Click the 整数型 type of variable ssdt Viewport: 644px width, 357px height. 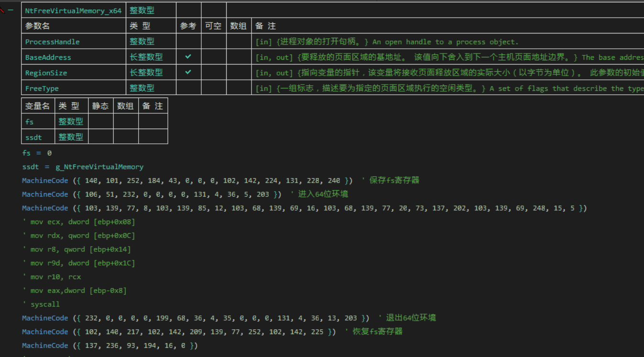[71, 137]
